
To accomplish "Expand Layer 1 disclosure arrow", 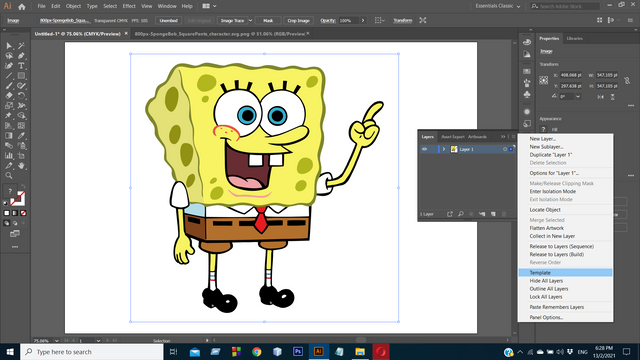I will (x=444, y=149).
